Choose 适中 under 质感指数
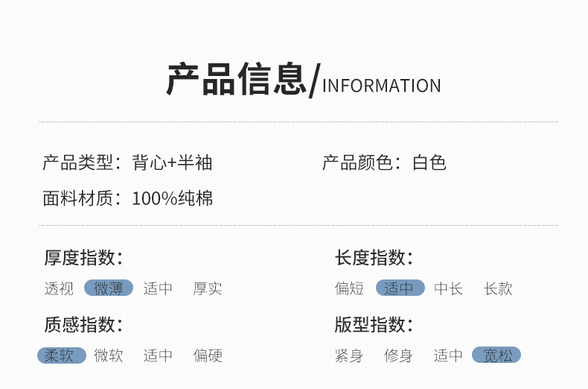 click(158, 355)
